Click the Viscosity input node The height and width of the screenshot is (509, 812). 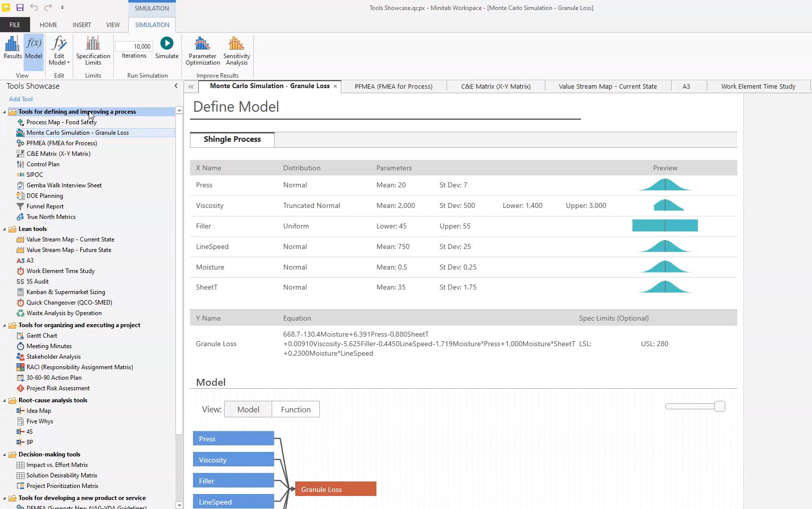click(x=234, y=460)
